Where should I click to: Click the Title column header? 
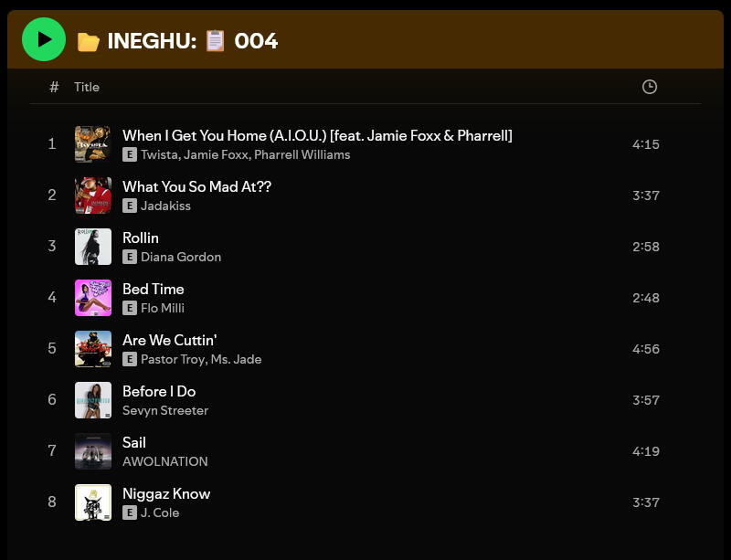[87, 87]
